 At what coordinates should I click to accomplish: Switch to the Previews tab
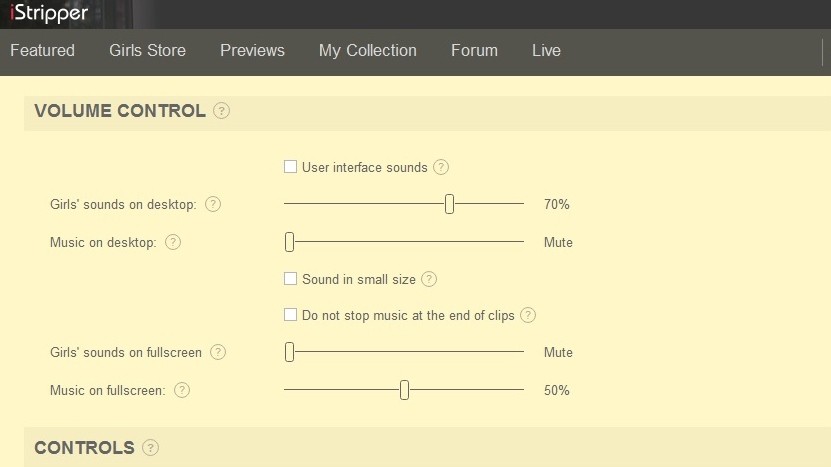252,50
